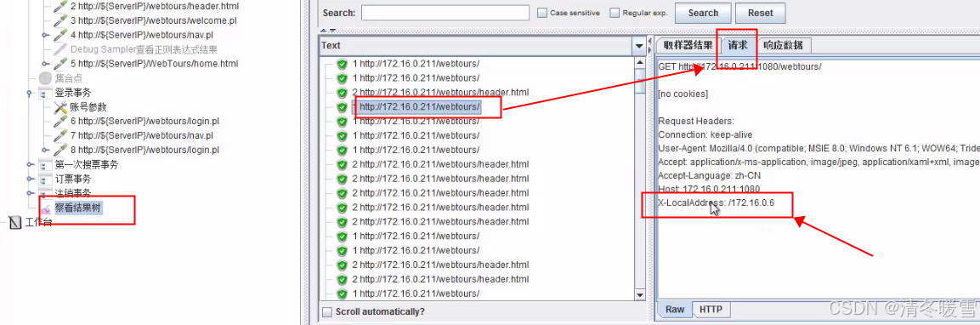Screen dimensions: 980x325
Task: Click the sampler icon for 6 login.pl
Action: pyautogui.click(x=60, y=122)
